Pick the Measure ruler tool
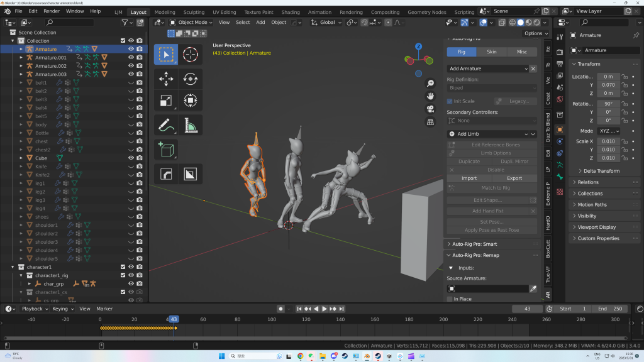This screenshot has width=644, height=362. tap(190, 125)
